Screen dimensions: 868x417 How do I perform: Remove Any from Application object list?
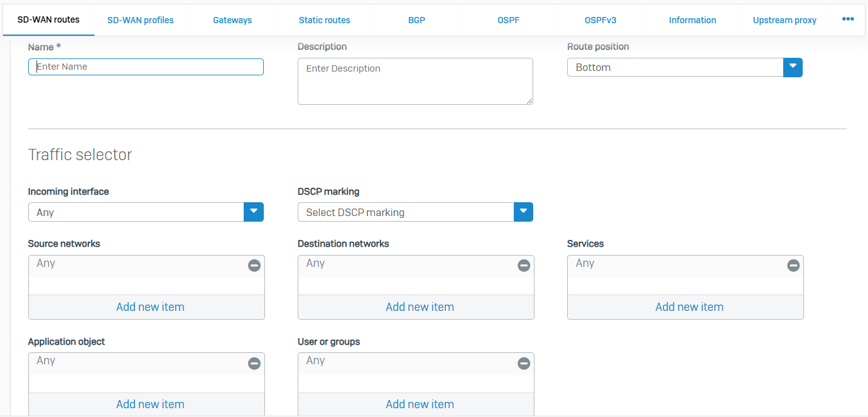click(x=254, y=363)
